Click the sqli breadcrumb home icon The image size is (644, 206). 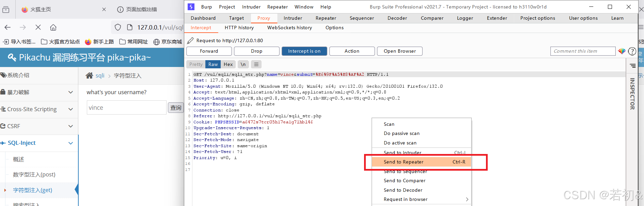point(89,75)
